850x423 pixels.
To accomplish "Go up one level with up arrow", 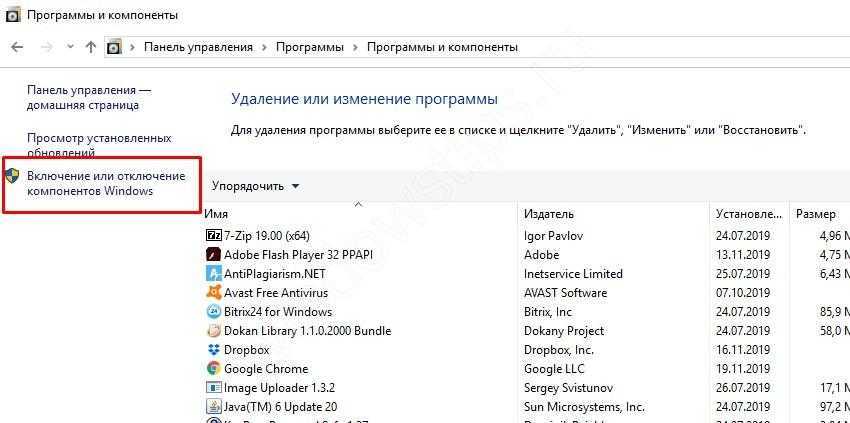I will [x=91, y=47].
